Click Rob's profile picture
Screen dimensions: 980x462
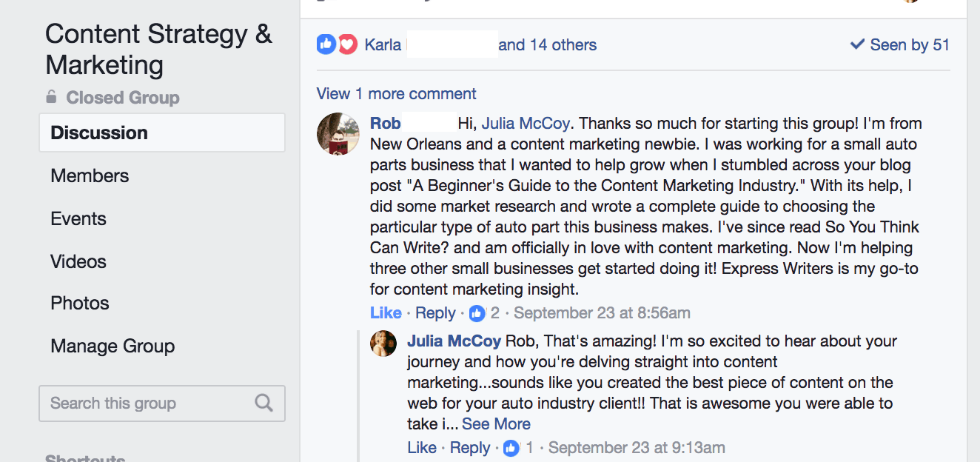coord(338,134)
